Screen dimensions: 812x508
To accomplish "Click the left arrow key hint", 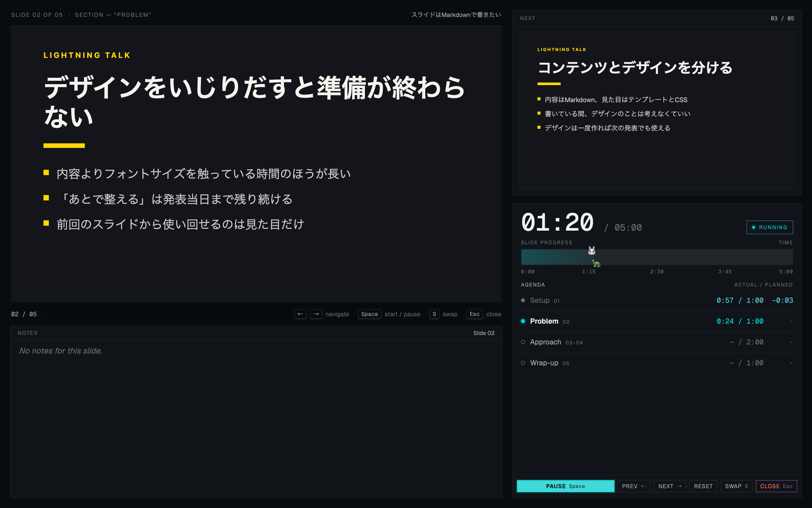I will 300,314.
